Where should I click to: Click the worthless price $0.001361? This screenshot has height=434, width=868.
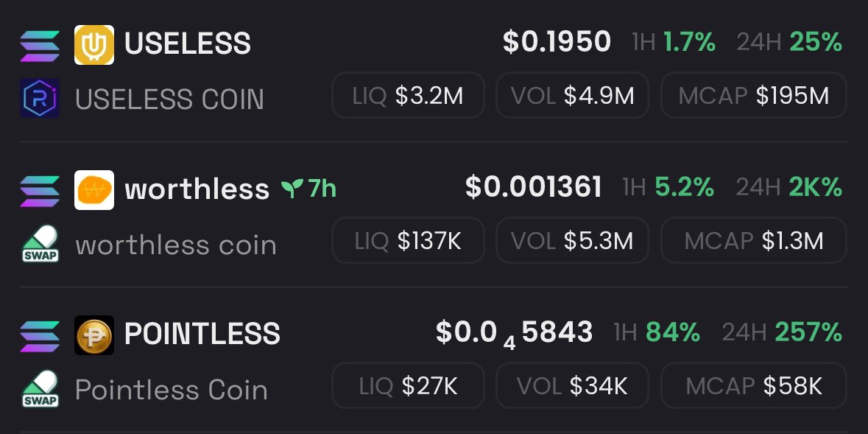(x=533, y=187)
